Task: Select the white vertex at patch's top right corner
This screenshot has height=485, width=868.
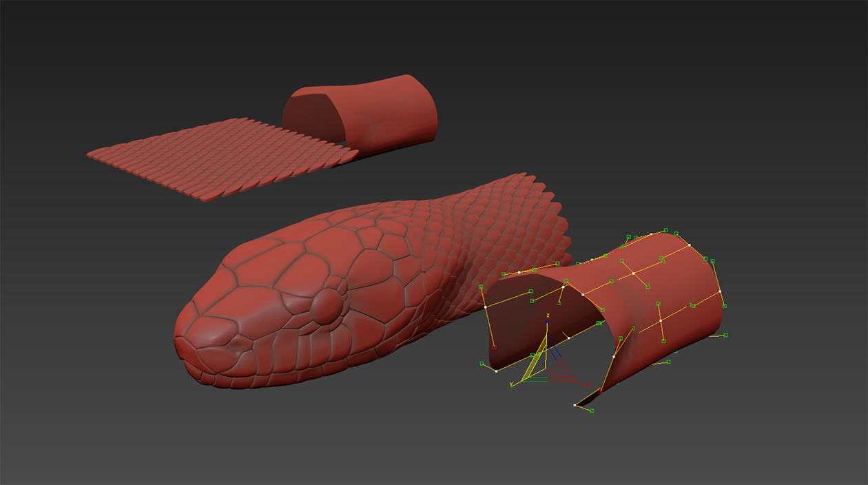Action: pyautogui.click(x=689, y=245)
